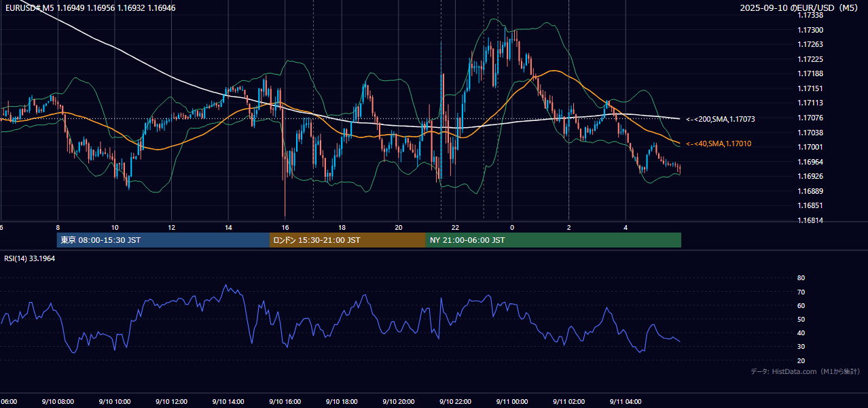Click price axis value 1.17001
The image size is (868, 408).
pos(810,147)
